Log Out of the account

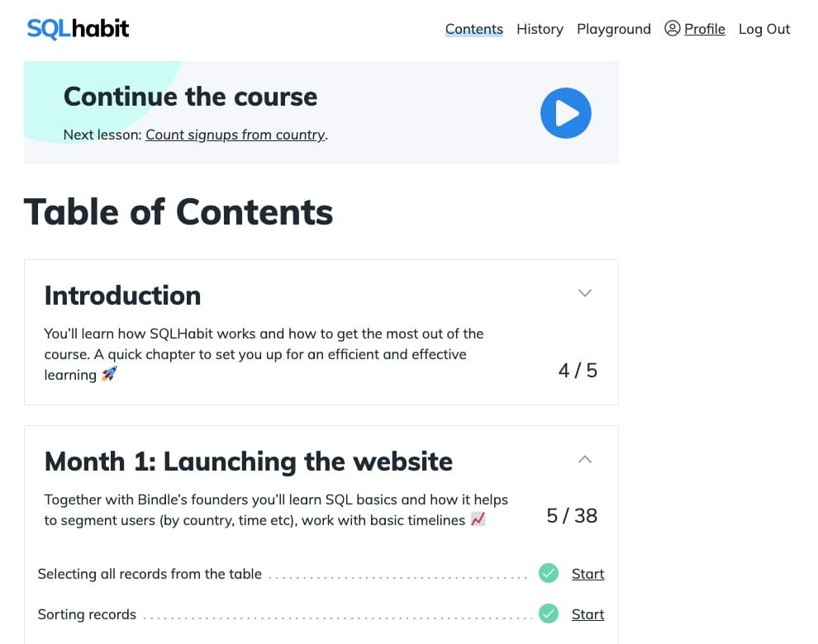[x=764, y=29]
